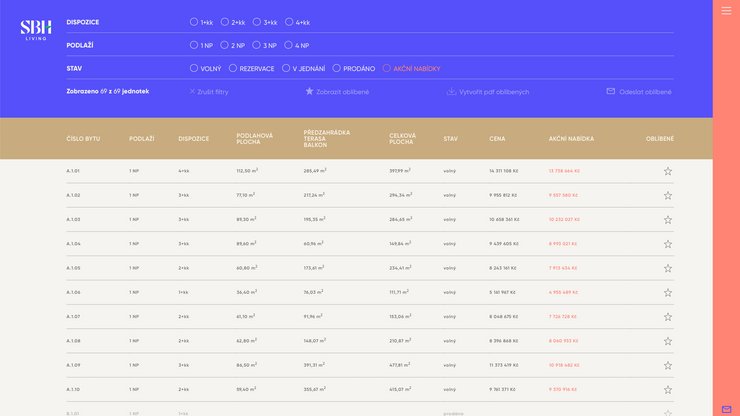Image resolution: width=740 pixels, height=416 pixels.
Task: Favorite unit A.1.01 with star
Action: click(668, 171)
